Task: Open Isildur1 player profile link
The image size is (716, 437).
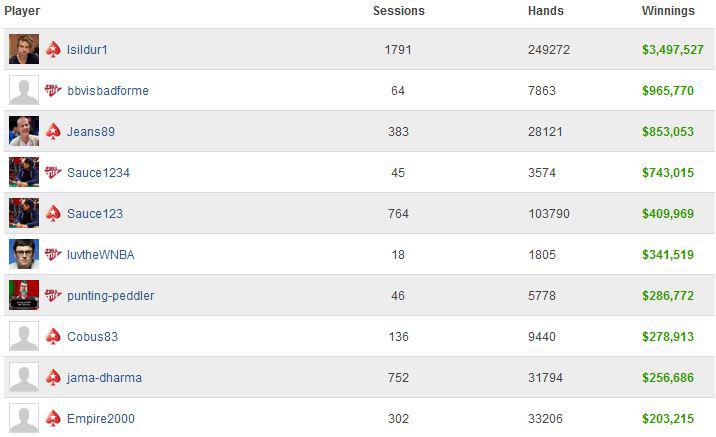Action: point(87,49)
